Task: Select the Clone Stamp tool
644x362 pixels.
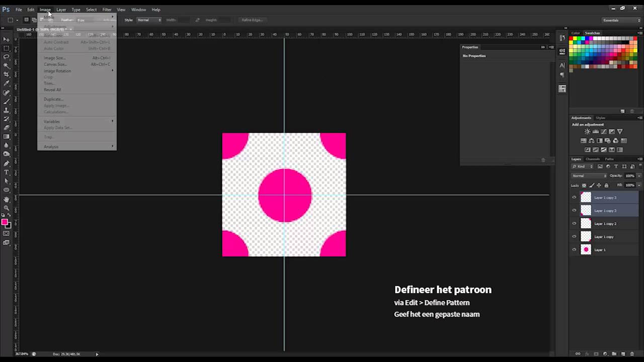Action: click(x=7, y=110)
